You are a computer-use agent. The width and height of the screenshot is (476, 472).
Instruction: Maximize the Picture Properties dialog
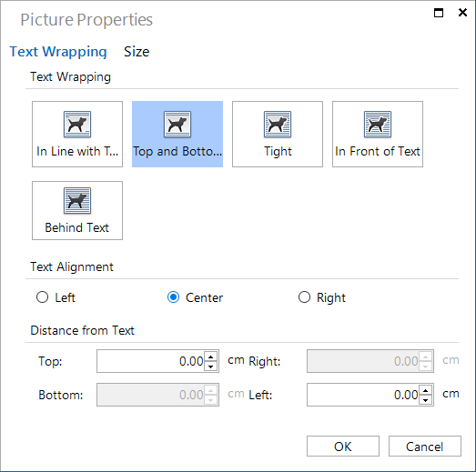click(439, 13)
